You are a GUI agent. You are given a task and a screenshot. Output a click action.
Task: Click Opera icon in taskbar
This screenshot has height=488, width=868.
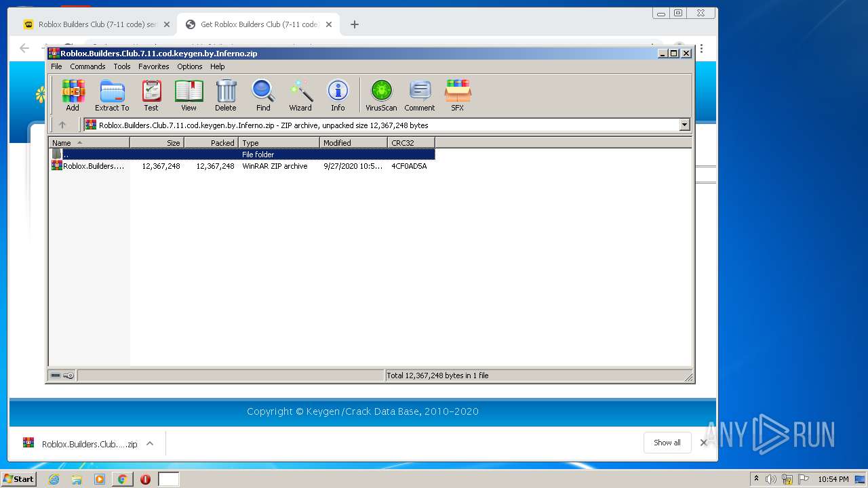(145, 479)
